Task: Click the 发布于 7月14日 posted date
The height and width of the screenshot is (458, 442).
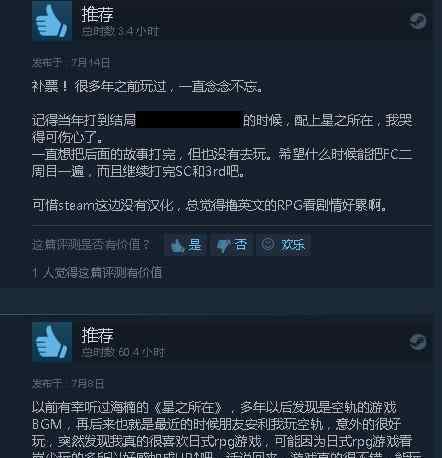Action: 71,63
